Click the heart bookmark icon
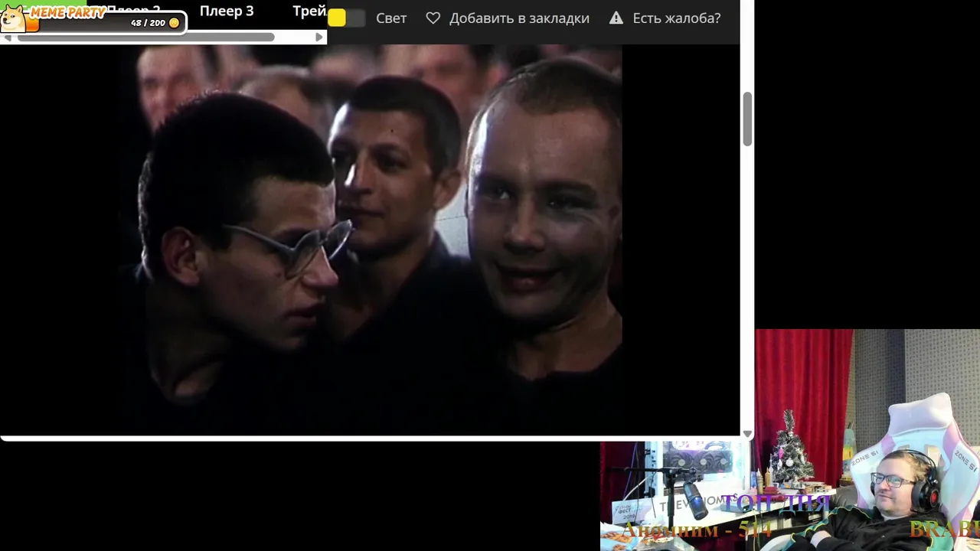Screen dimensions: 980x551 coord(433,18)
